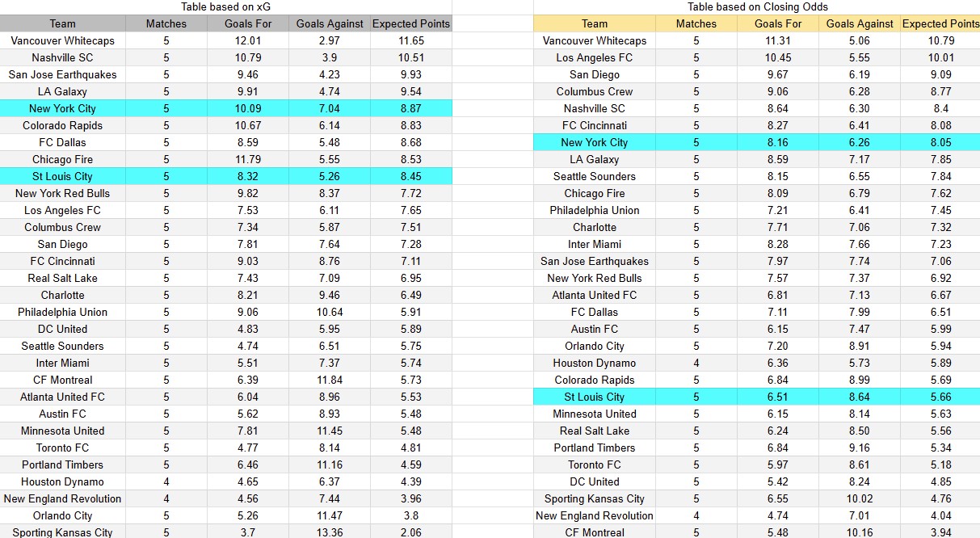
Task: Click San Diego in the Closing Odds table
Action: click(x=596, y=74)
